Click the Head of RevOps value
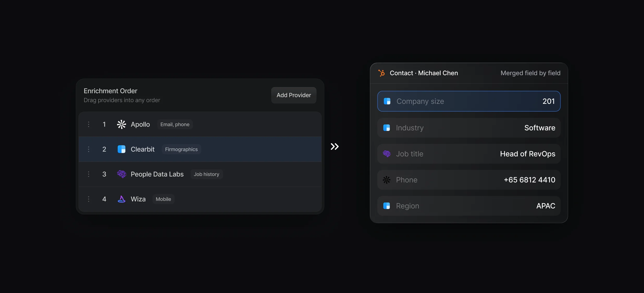Screen dimensions: 644x293 [528, 154]
